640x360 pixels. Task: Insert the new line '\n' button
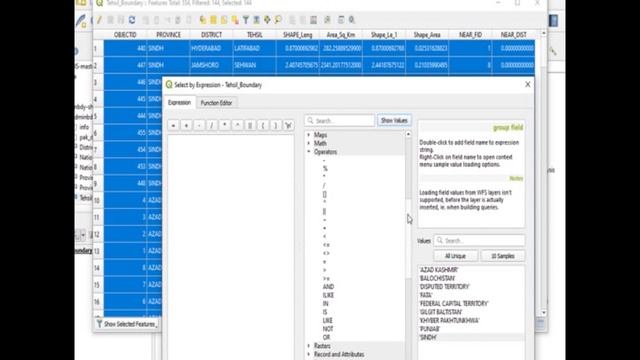288,125
